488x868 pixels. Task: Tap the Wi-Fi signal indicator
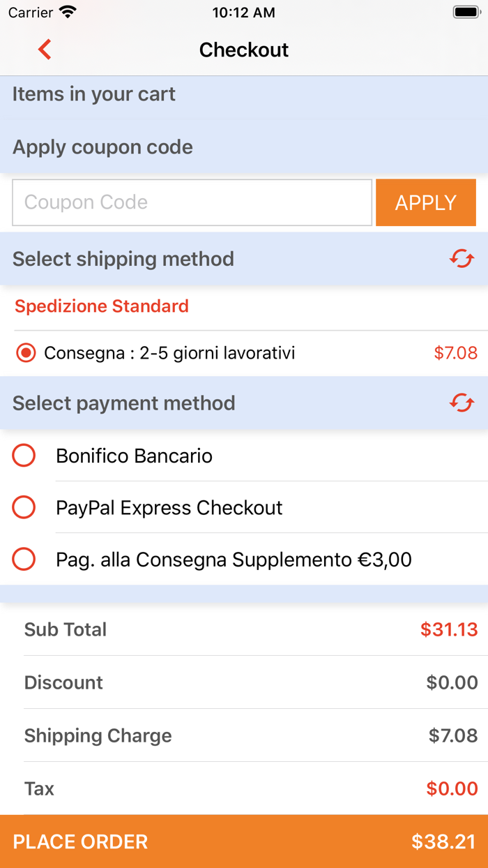pos(68,11)
